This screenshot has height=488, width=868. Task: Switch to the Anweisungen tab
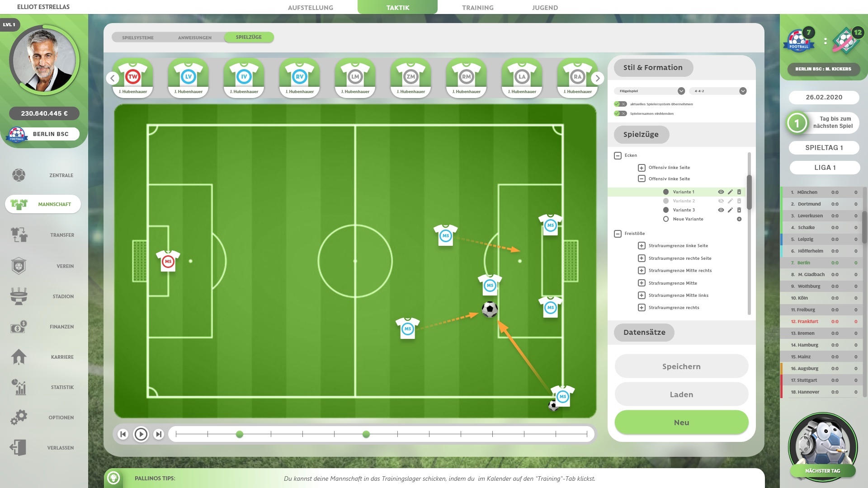coord(194,37)
